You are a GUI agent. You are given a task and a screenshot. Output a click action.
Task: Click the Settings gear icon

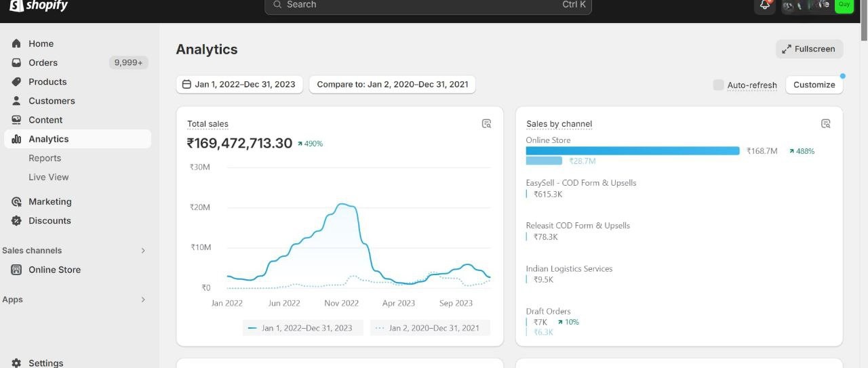coord(16,363)
